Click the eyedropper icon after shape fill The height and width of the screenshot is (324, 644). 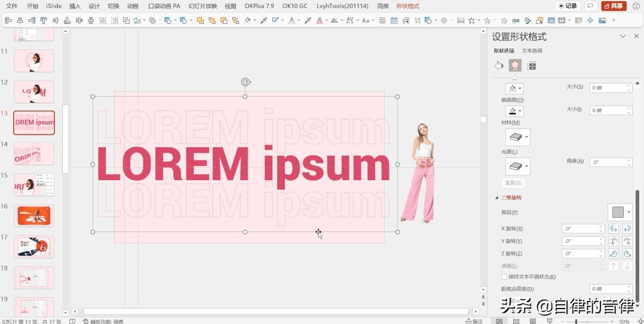point(263,20)
